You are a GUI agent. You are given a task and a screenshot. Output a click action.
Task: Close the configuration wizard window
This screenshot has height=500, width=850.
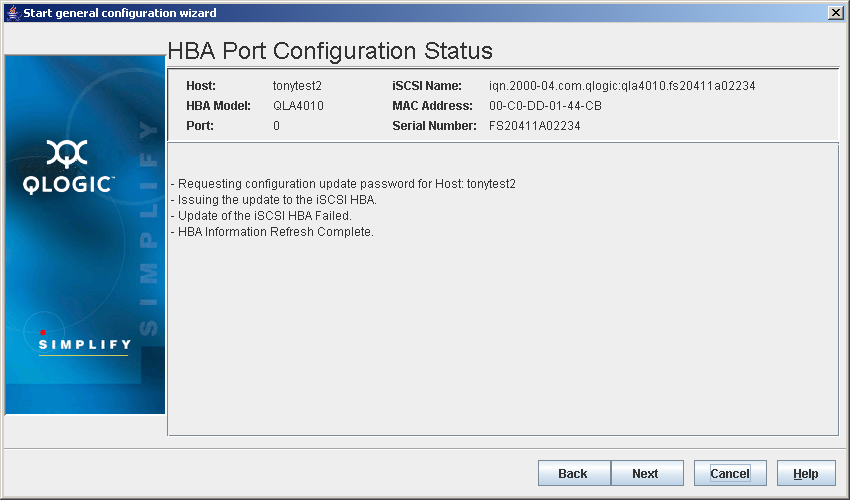(836, 12)
